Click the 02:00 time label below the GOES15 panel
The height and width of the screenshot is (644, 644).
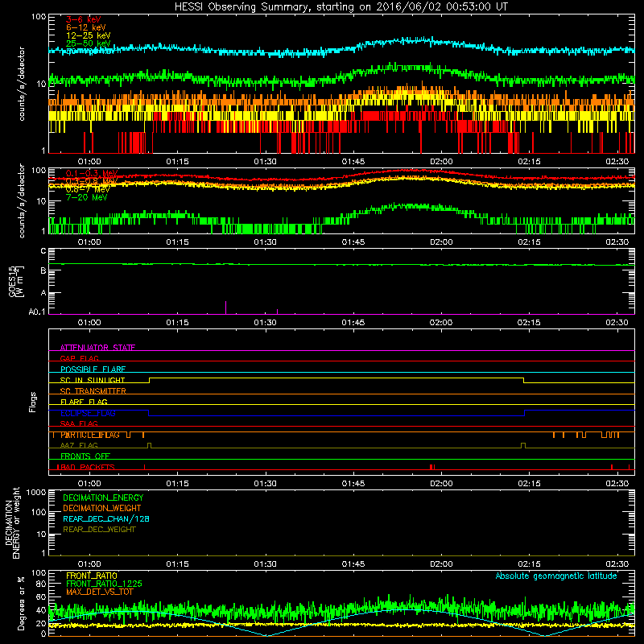point(441,323)
